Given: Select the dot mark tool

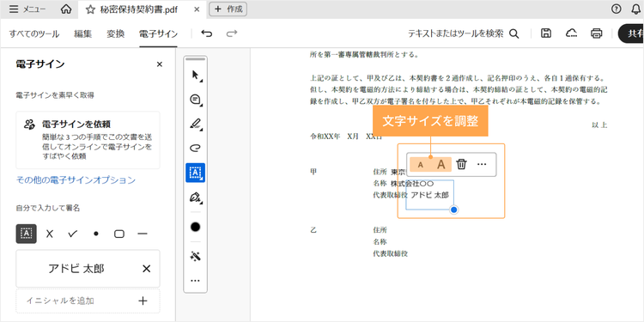Looking at the screenshot, I should click(96, 234).
